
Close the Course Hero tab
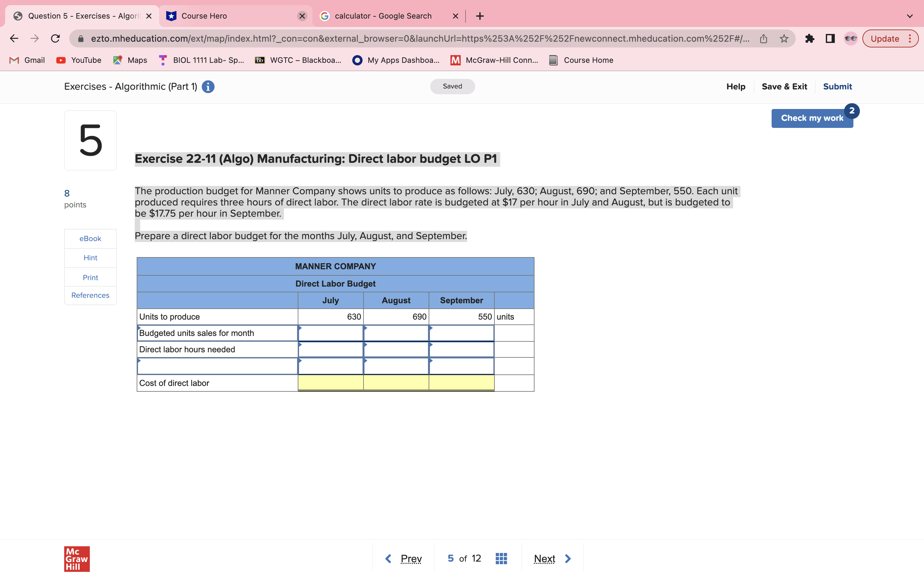pyautogui.click(x=302, y=16)
